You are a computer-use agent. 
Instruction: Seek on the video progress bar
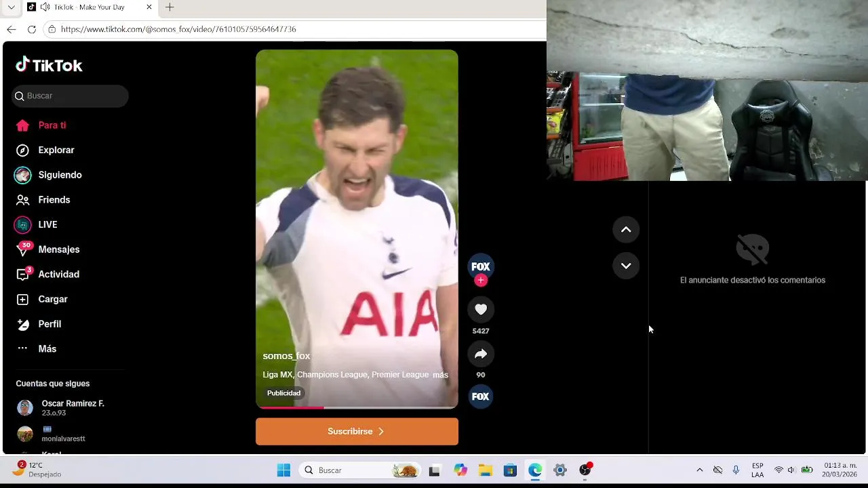click(357, 407)
